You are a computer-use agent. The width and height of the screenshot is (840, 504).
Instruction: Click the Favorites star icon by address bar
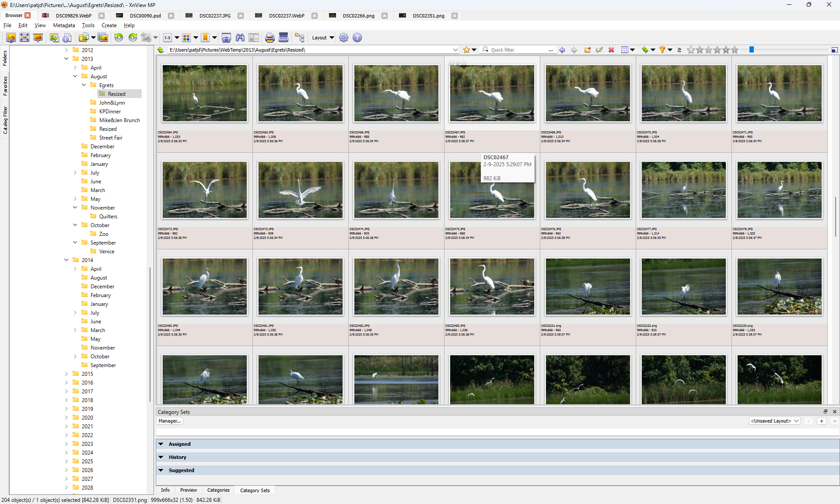coord(466,50)
